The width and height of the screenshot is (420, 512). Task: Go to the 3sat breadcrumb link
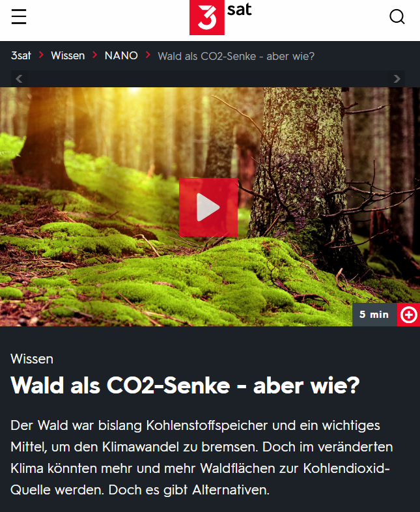21,55
